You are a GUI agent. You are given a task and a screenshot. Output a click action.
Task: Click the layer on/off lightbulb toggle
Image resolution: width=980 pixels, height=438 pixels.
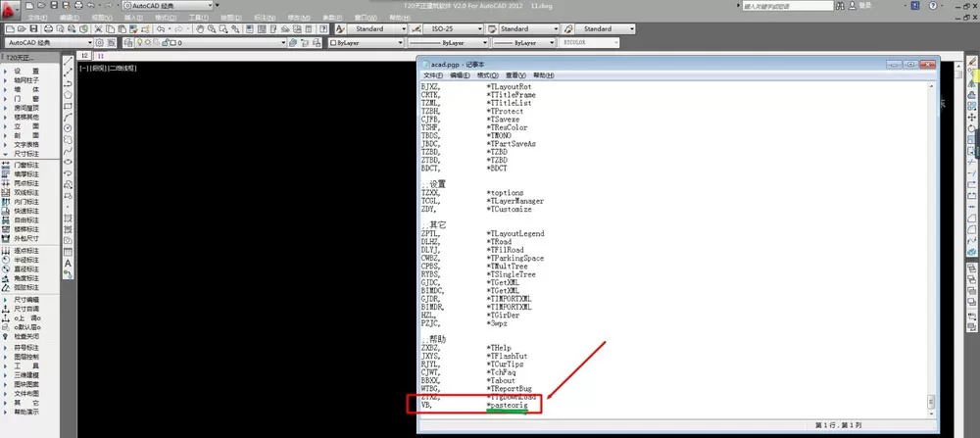140,42
